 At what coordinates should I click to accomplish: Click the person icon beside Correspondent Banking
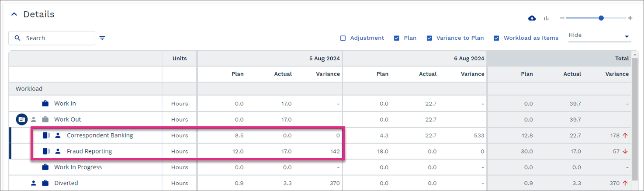click(x=58, y=135)
